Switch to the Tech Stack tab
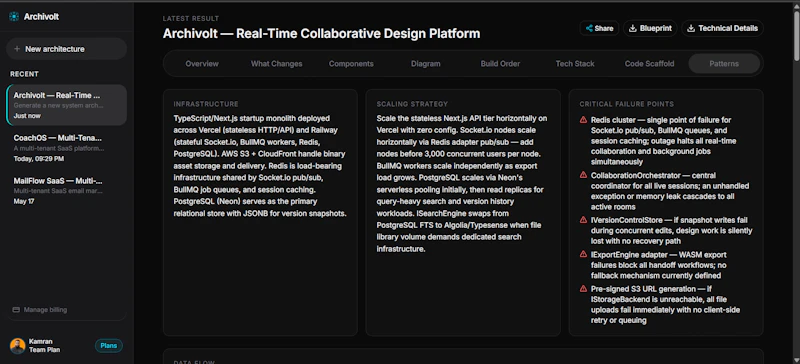Image resolution: width=800 pixels, height=364 pixels. tap(575, 64)
